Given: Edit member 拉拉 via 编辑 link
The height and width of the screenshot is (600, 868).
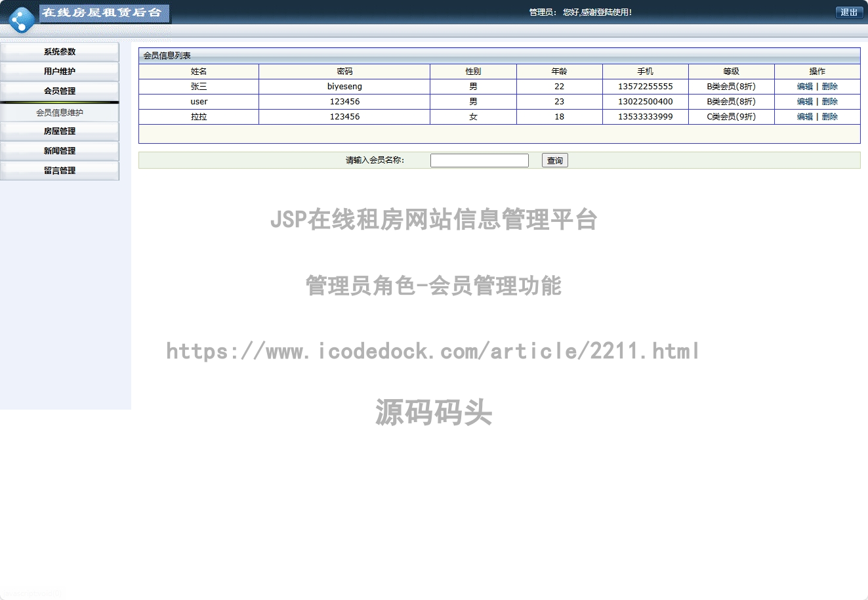Looking at the screenshot, I should click(805, 117).
